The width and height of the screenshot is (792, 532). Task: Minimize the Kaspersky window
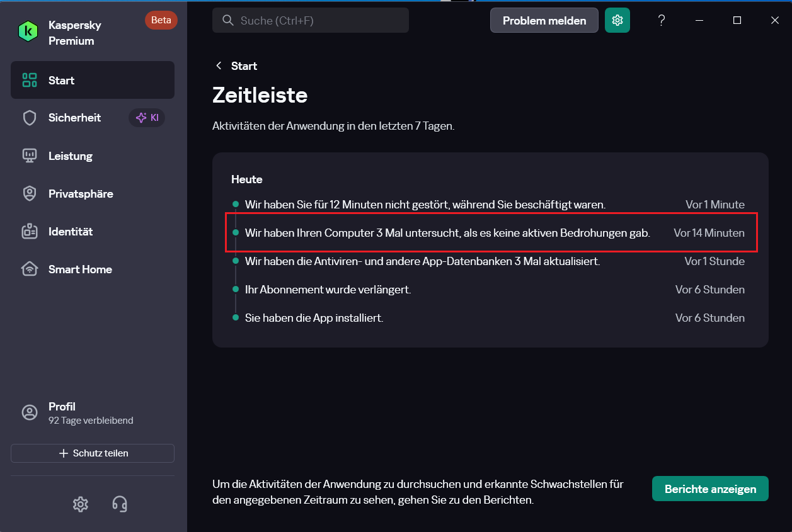tap(699, 20)
